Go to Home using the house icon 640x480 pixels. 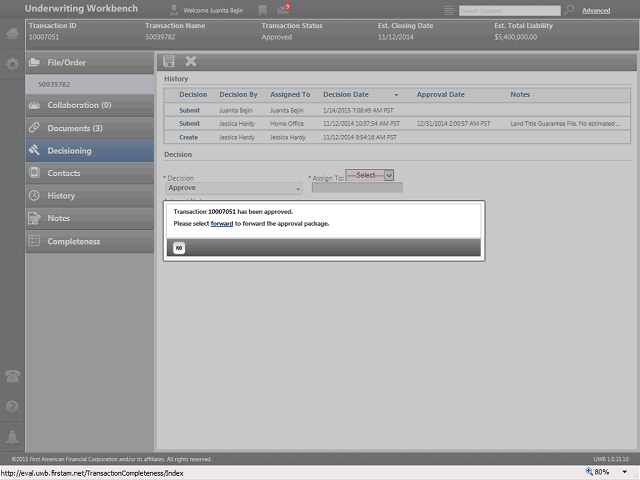(12, 33)
